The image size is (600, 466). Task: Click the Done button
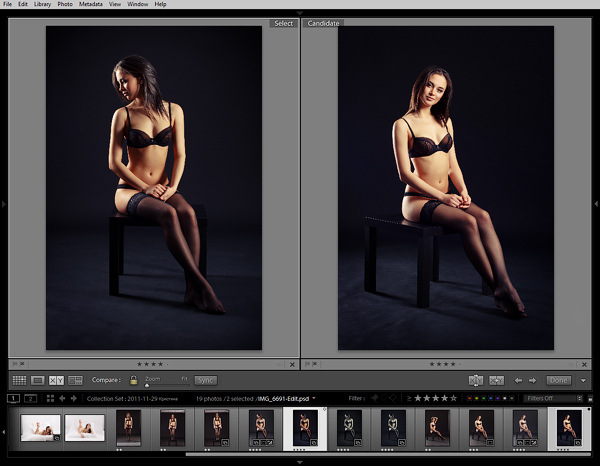pyautogui.click(x=558, y=380)
